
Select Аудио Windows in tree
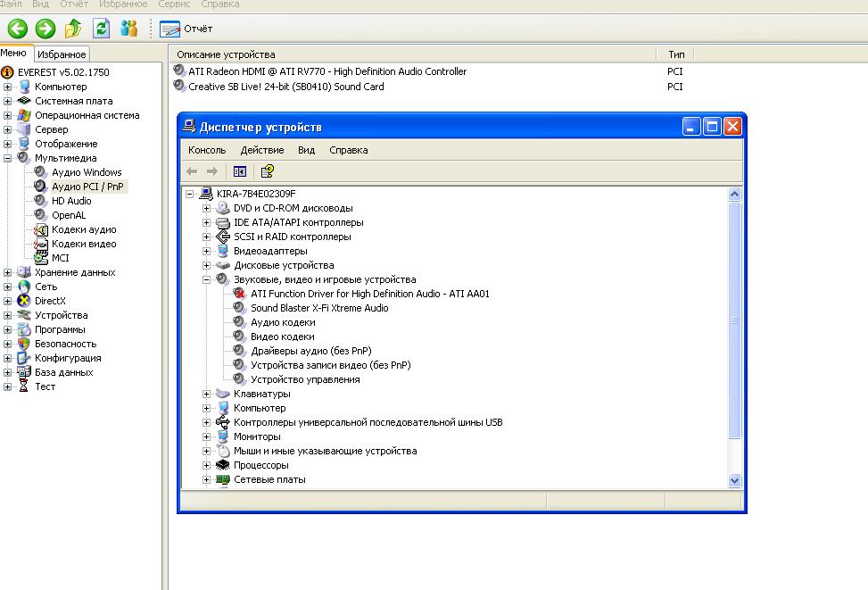click(87, 172)
